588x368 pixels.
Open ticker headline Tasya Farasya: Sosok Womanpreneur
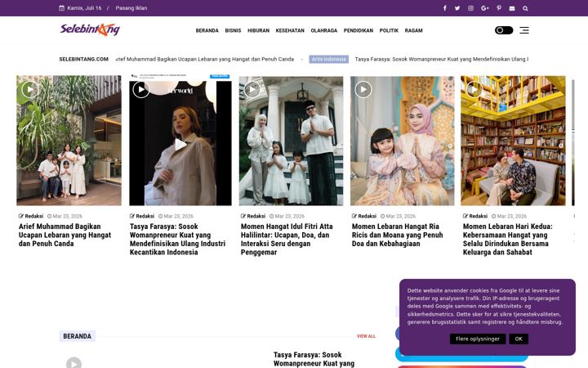441,60
